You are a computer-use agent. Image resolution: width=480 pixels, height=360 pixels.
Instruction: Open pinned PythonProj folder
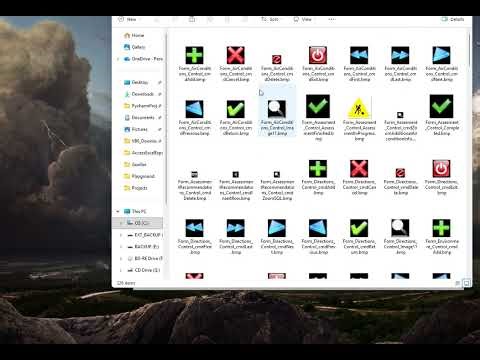click(140, 106)
